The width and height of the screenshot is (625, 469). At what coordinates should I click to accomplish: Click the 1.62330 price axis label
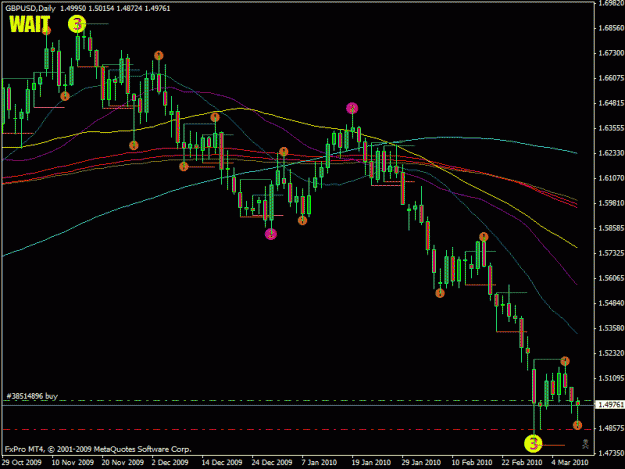pos(611,153)
